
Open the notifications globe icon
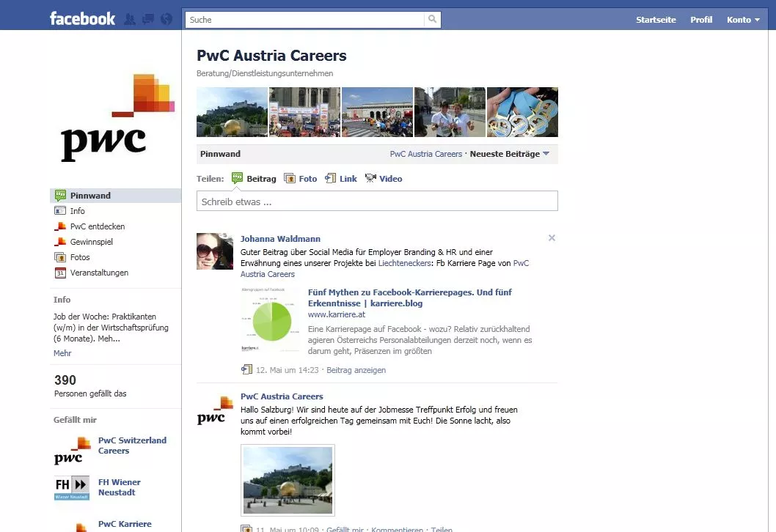click(x=166, y=19)
